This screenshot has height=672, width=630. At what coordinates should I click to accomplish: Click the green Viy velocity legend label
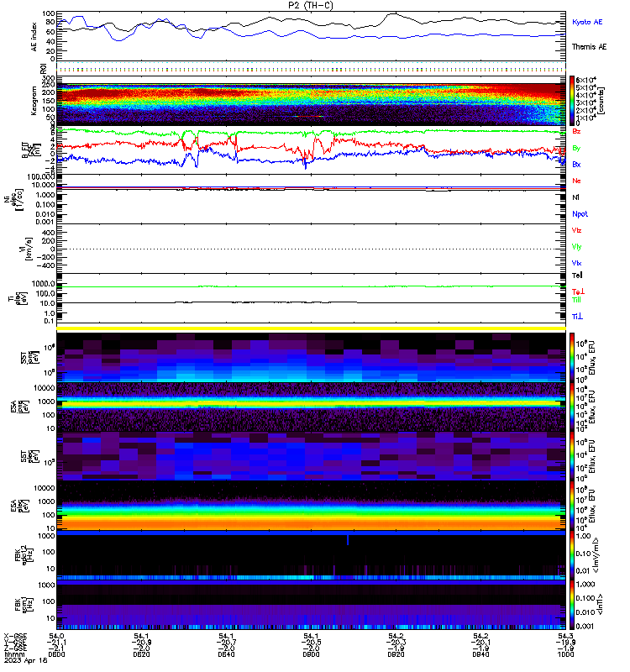[576, 247]
